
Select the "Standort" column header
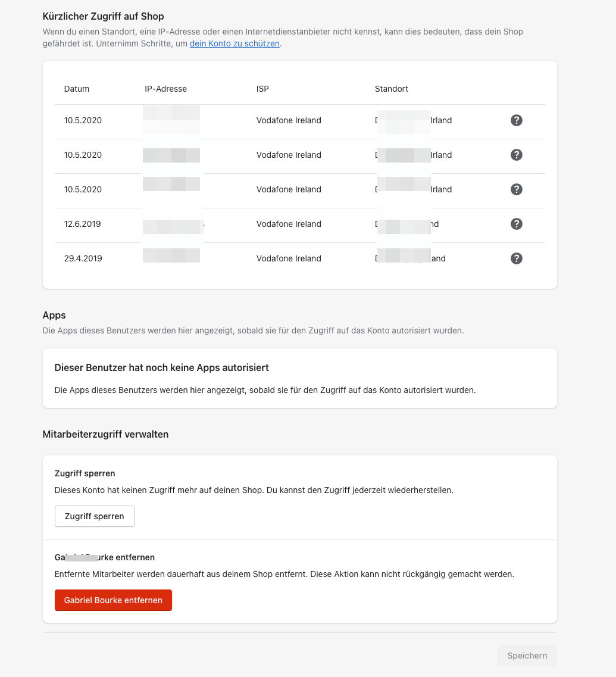391,89
